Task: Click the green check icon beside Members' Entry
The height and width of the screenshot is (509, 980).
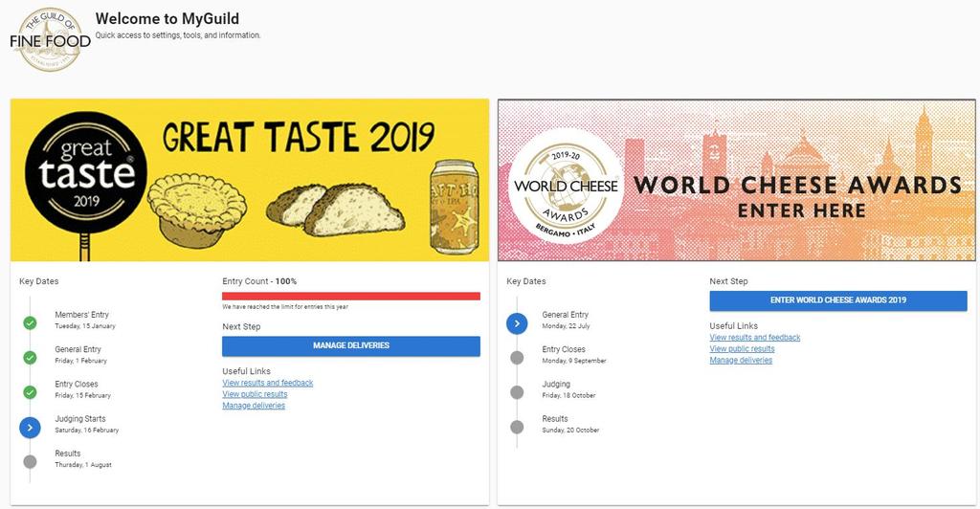Action: pos(30,322)
